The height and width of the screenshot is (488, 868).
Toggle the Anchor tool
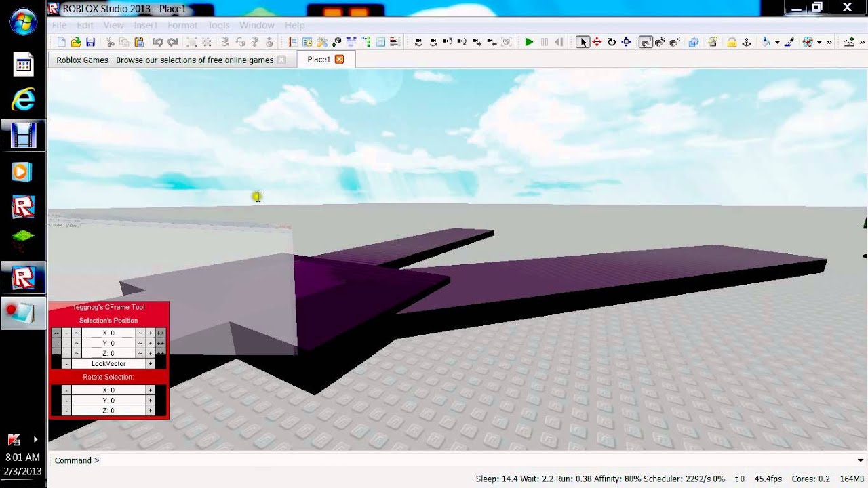click(x=747, y=42)
